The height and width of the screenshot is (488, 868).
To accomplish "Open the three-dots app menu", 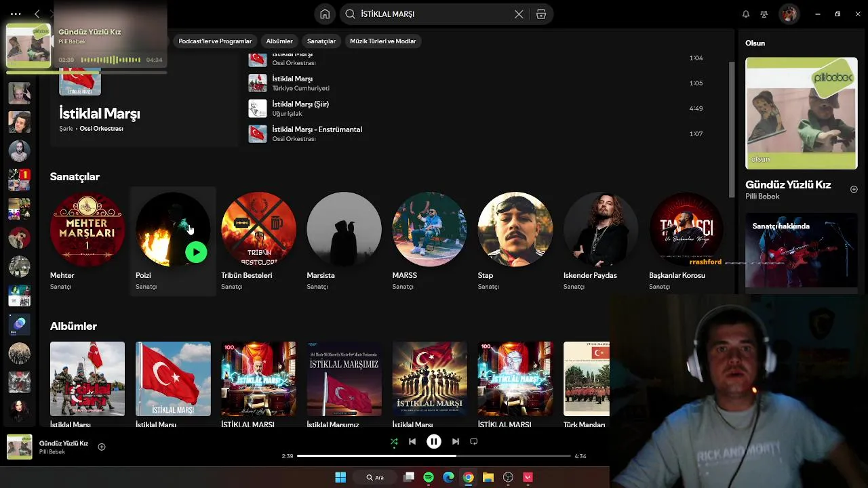I will click(x=16, y=14).
